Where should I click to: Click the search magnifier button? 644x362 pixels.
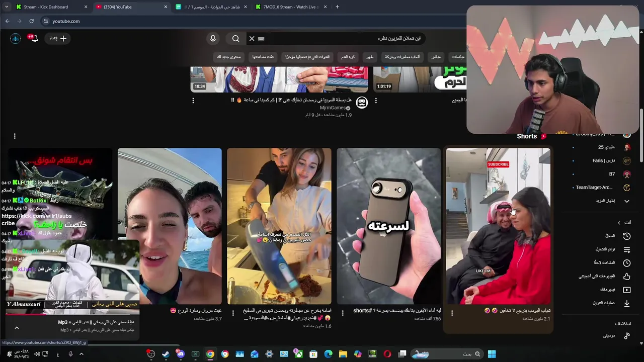point(236,38)
